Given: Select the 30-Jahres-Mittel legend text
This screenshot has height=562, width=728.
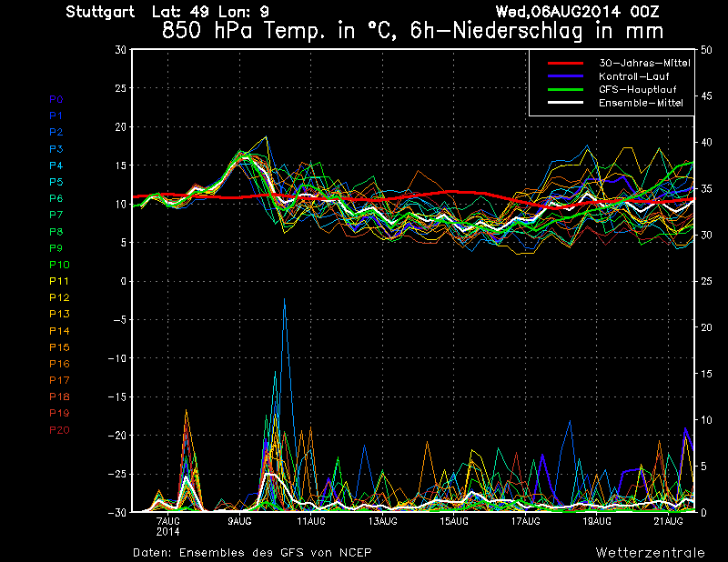Looking at the screenshot, I should point(644,63).
